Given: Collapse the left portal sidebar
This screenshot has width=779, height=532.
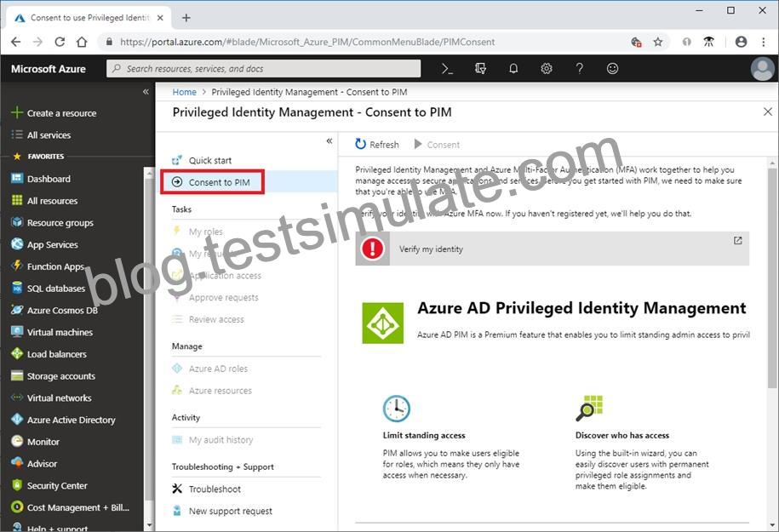Looking at the screenshot, I should (146, 91).
